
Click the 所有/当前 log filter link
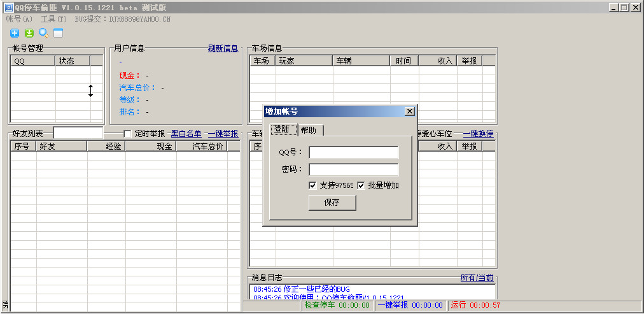point(477,278)
